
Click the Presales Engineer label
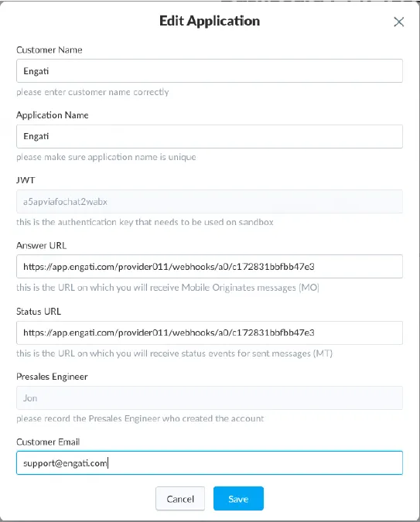52,377
